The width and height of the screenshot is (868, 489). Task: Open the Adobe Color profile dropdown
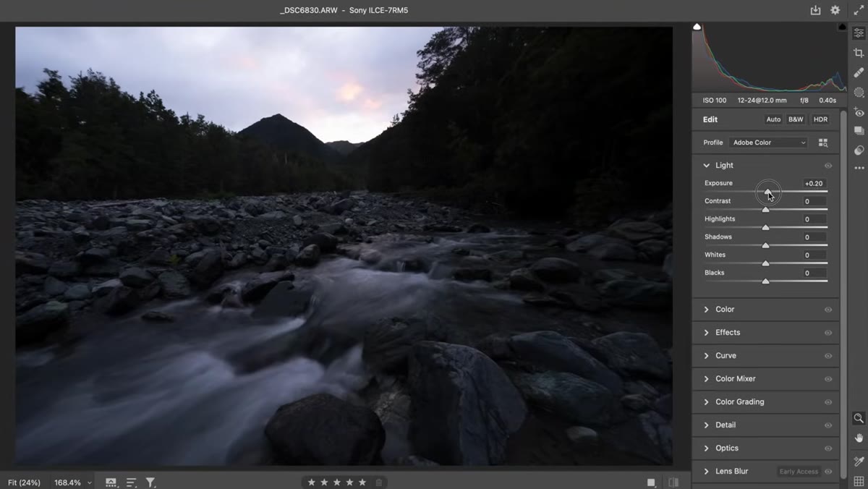(768, 143)
